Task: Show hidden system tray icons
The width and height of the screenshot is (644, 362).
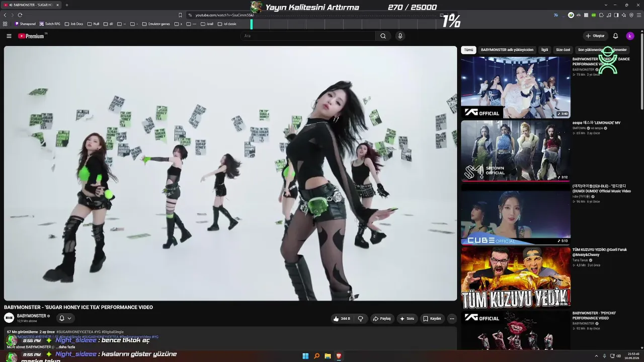Action: click(597, 356)
